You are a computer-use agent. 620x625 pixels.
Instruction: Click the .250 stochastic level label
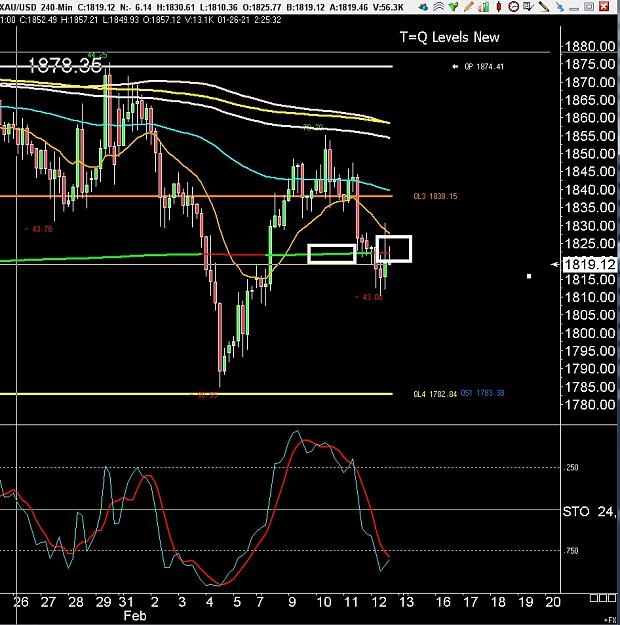571,468
